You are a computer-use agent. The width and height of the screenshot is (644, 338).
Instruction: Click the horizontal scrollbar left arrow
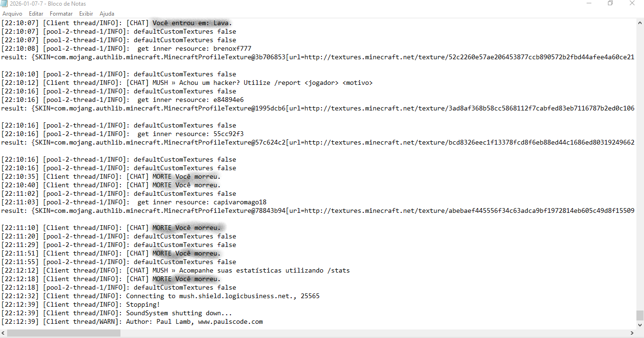[x=4, y=334]
